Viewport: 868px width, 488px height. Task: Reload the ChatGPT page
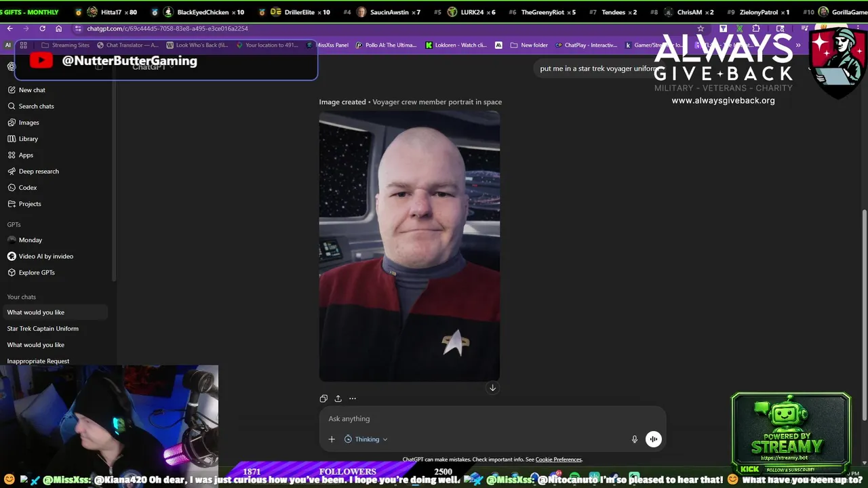[x=42, y=28]
